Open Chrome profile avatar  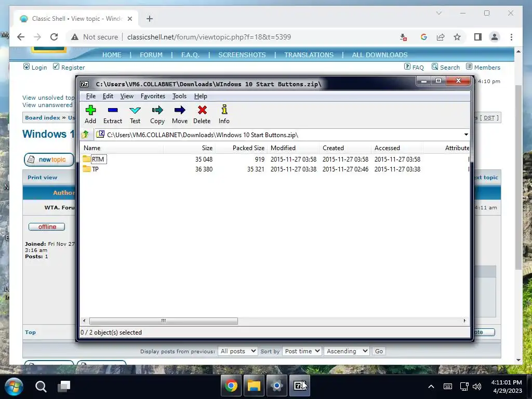pyautogui.click(x=495, y=37)
